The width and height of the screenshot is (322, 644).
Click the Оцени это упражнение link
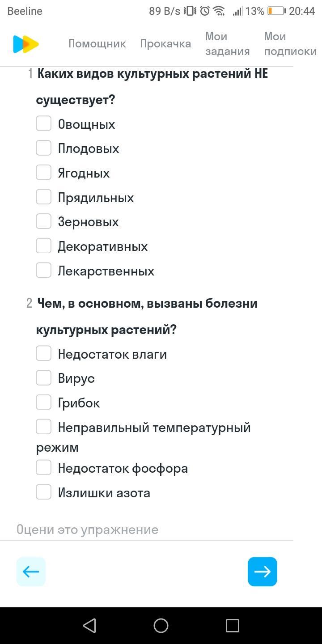coord(88,530)
